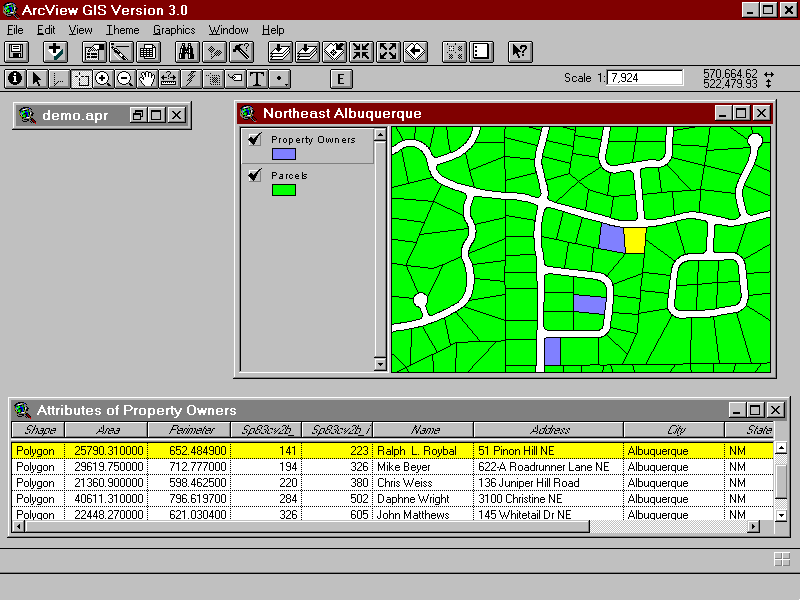Viewport: 800px width, 600px height.
Task: Click the legend scrollbar down arrow
Action: point(380,364)
